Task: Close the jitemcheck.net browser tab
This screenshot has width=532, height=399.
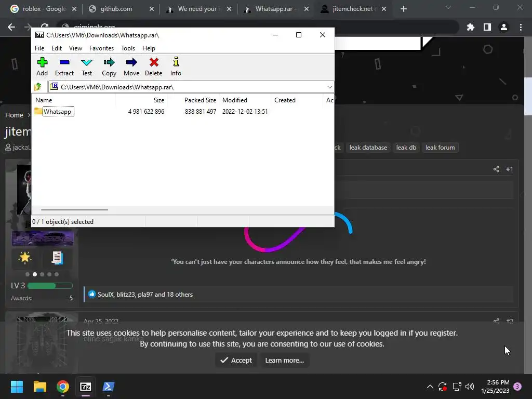Action: click(384, 9)
